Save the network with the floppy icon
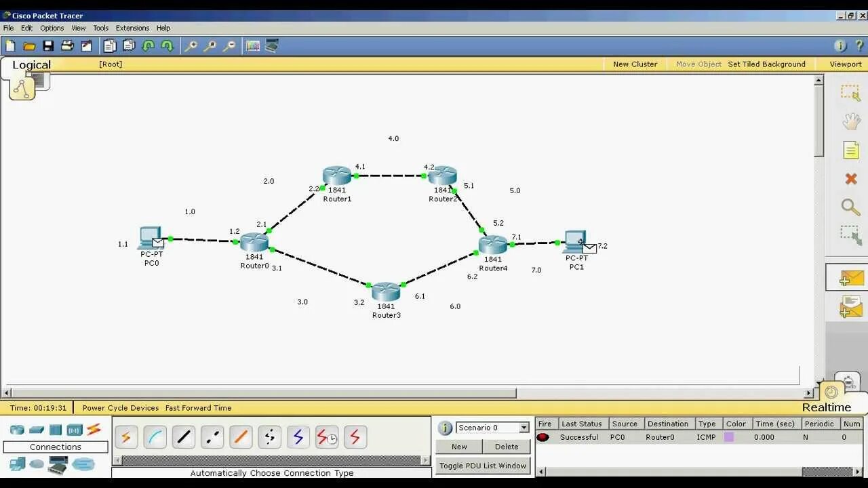 48,46
